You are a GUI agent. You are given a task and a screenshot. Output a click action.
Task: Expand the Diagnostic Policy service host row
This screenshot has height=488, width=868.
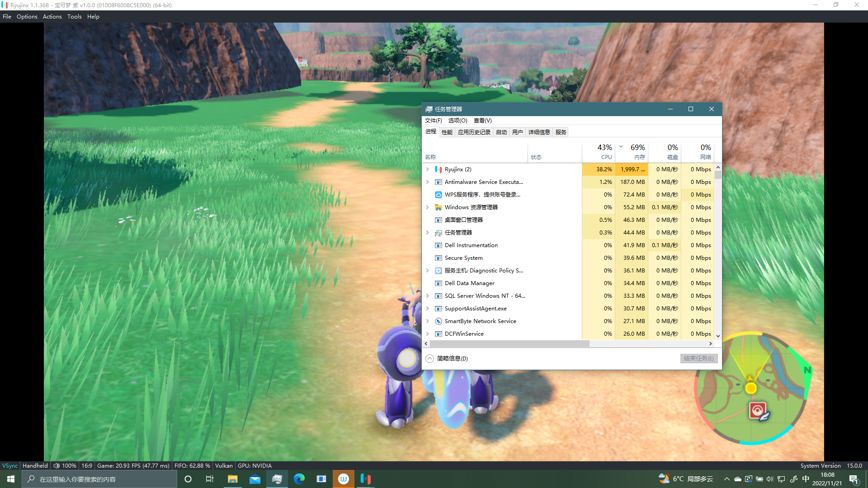click(427, 271)
